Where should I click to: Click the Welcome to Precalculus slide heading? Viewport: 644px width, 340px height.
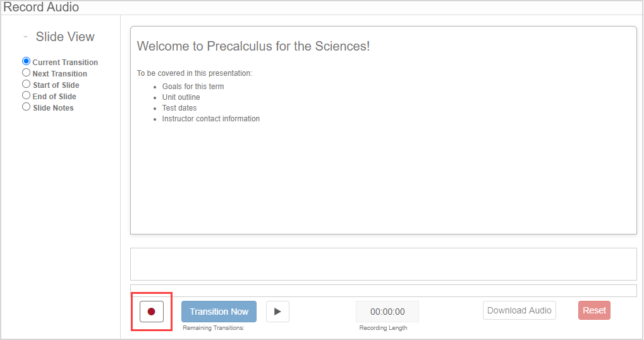point(253,46)
